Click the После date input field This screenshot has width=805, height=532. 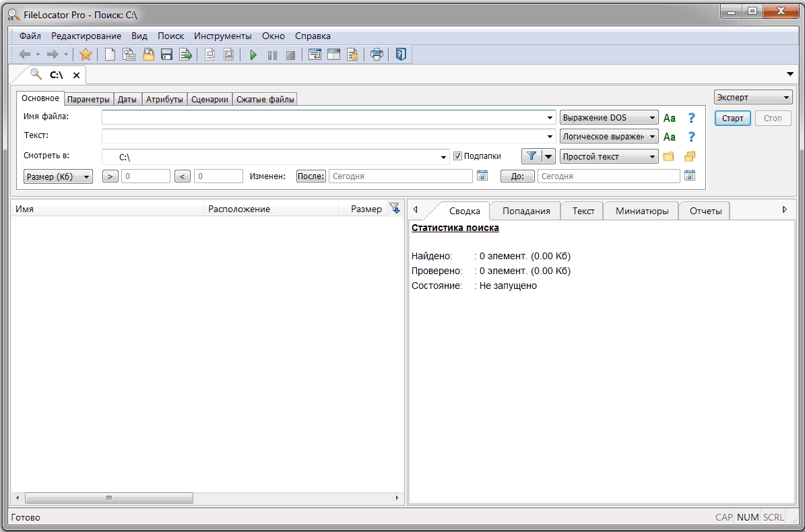(x=400, y=176)
